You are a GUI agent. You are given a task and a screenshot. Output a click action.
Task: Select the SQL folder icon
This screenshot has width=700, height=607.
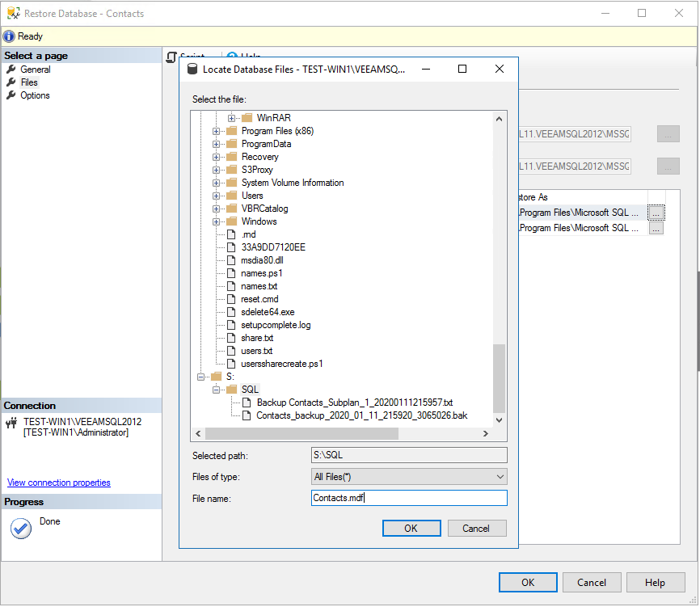(232, 390)
